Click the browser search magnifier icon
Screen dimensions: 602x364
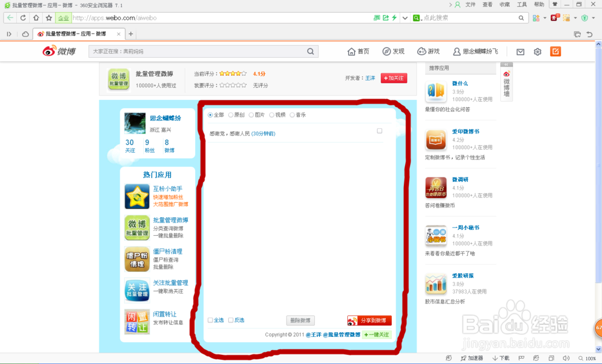[521, 17]
